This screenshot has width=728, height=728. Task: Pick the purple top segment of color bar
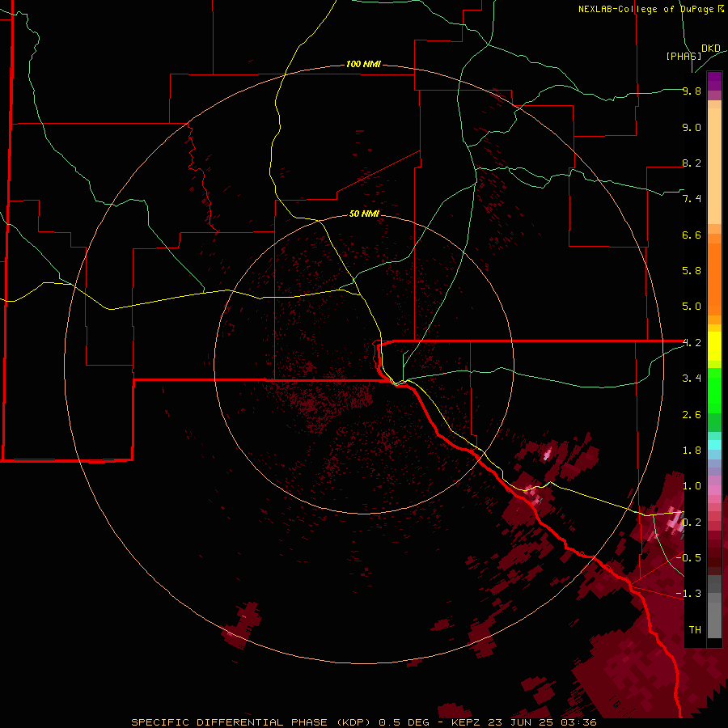click(x=714, y=81)
